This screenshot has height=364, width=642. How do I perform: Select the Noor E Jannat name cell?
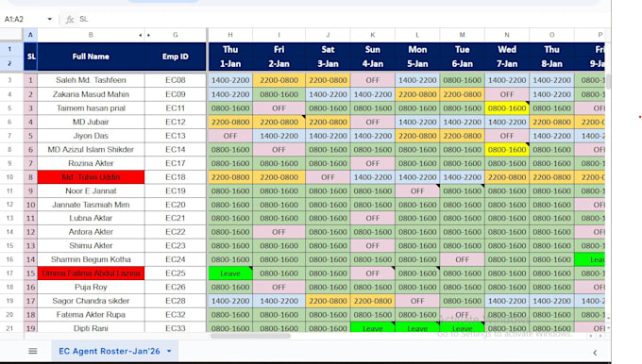coord(91,190)
